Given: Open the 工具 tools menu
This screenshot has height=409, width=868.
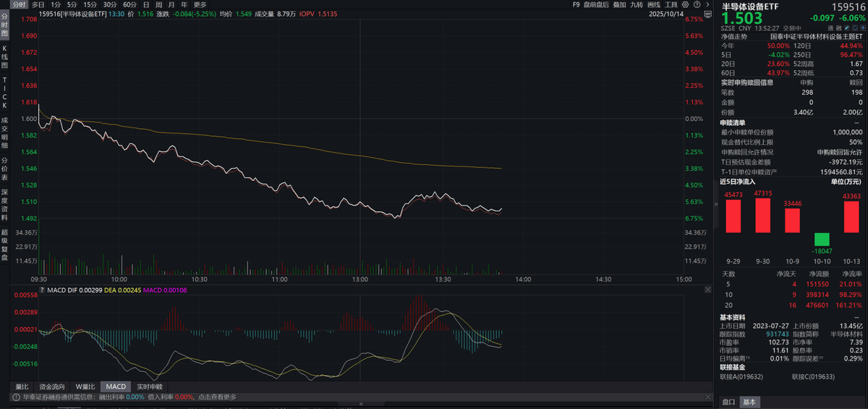Looking at the screenshot, I should [671, 4].
